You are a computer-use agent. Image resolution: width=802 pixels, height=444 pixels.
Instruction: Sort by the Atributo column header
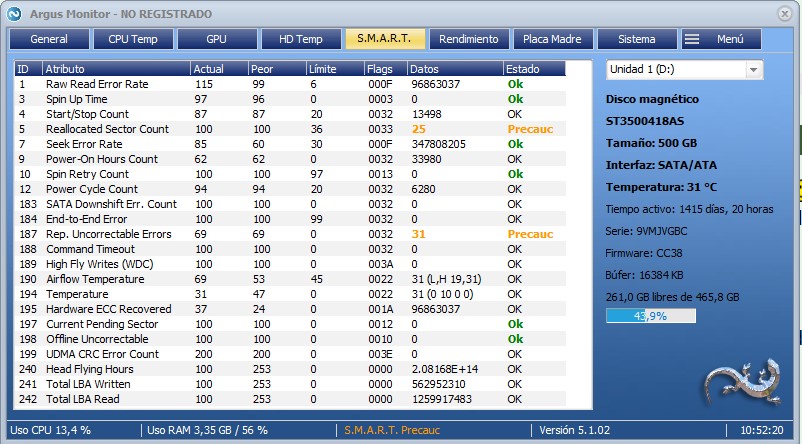(x=116, y=69)
